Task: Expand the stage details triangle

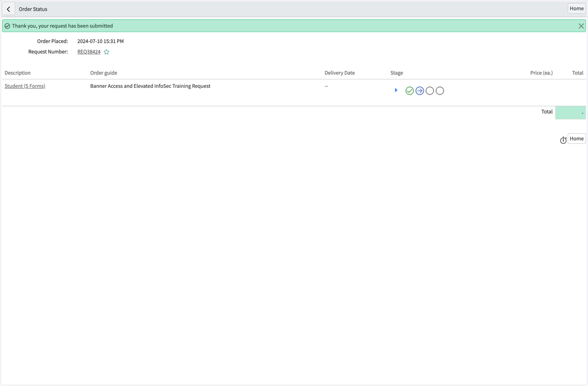Action: (396, 90)
